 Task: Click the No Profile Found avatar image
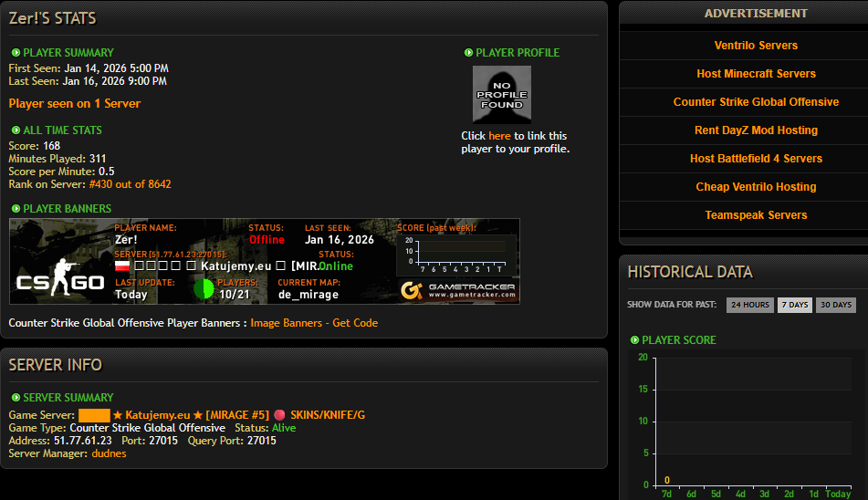pos(501,95)
